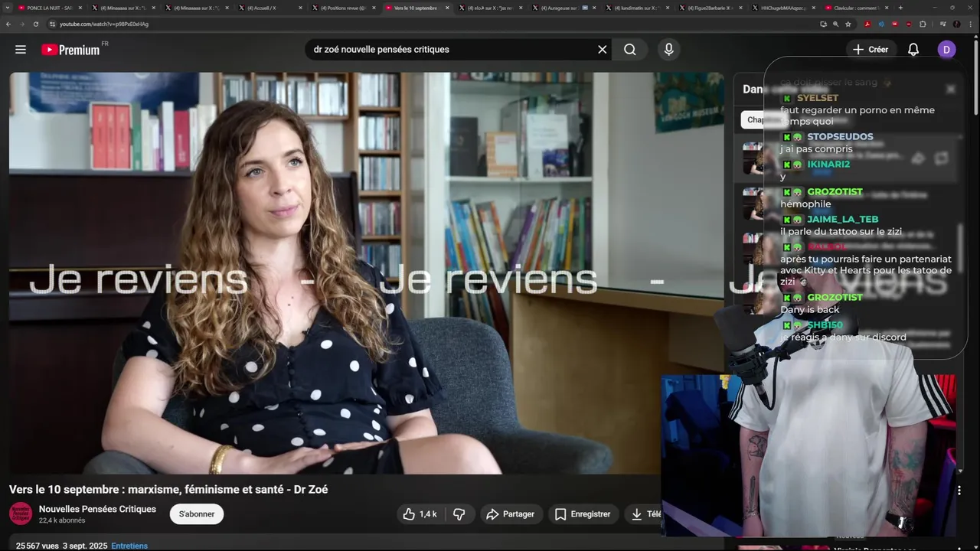Click the page vertical scrollbar
980x551 pixels.
(x=975, y=77)
